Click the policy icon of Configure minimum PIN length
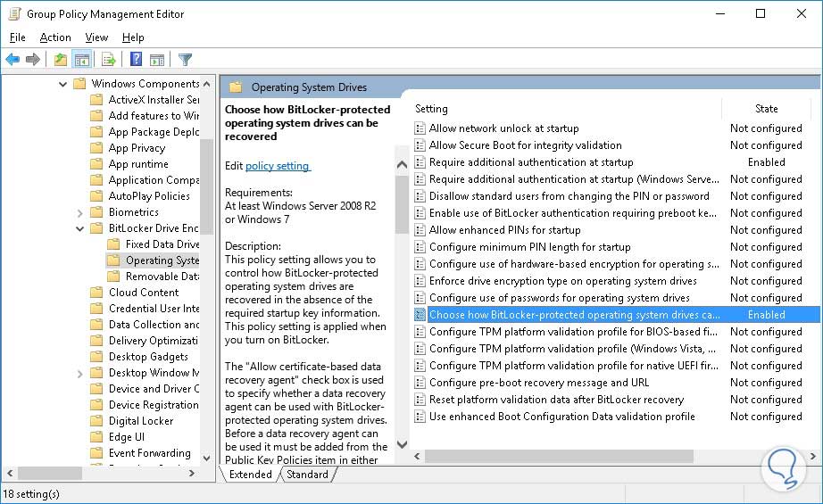Viewport: 823px width, 504px height. (420, 247)
